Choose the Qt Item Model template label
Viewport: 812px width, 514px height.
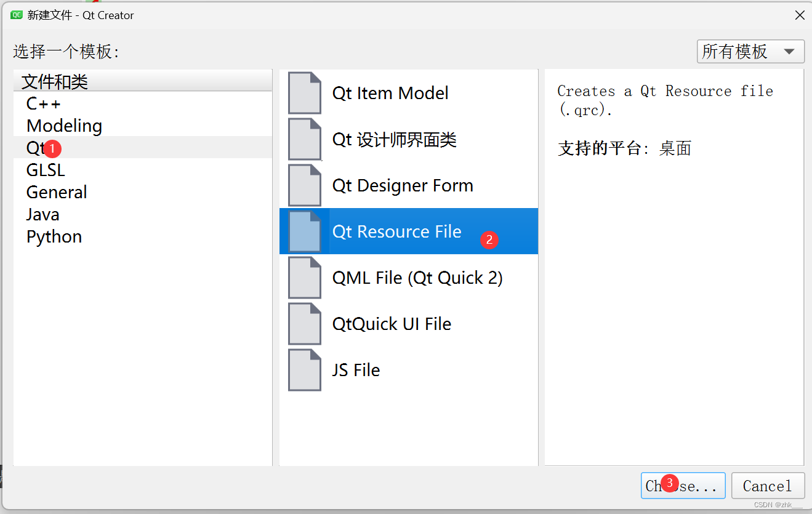[x=390, y=93]
